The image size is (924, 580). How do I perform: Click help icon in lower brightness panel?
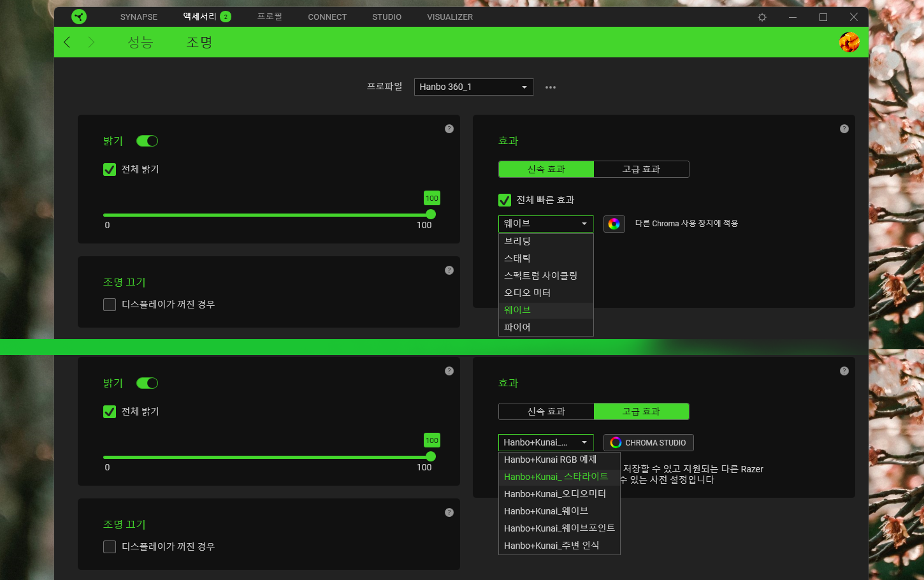pos(449,371)
